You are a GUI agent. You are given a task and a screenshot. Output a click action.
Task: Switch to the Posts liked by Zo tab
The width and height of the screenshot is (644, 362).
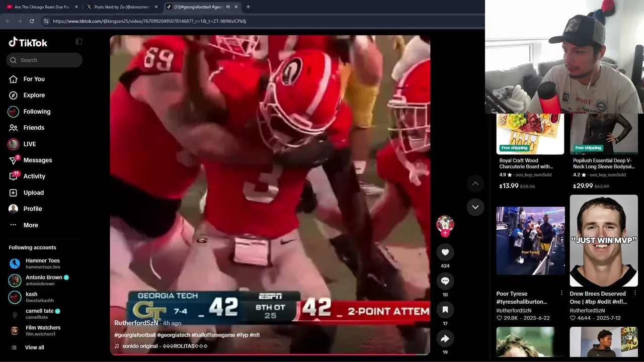click(122, 7)
